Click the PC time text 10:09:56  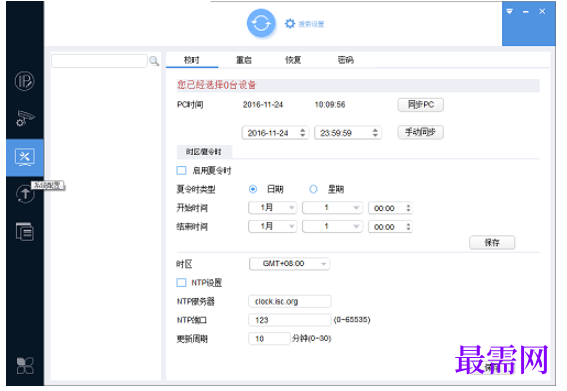(330, 105)
